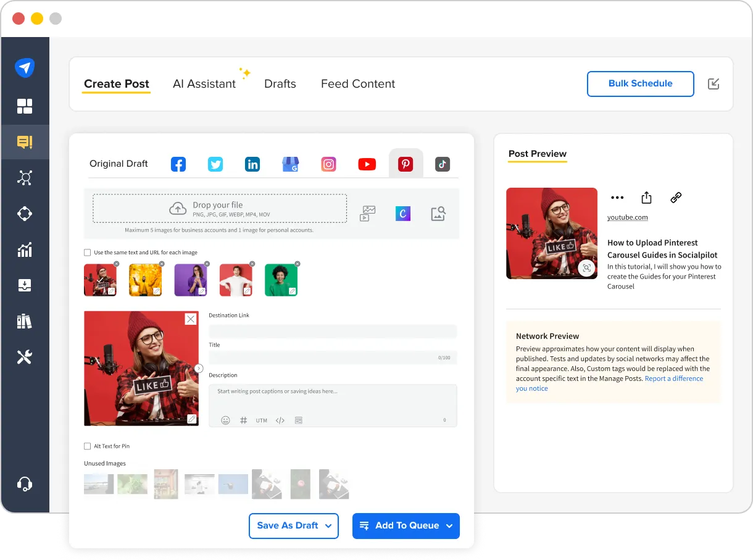753x560 pixels.
Task: Switch to the AI Assistant tab
Action: pos(204,84)
